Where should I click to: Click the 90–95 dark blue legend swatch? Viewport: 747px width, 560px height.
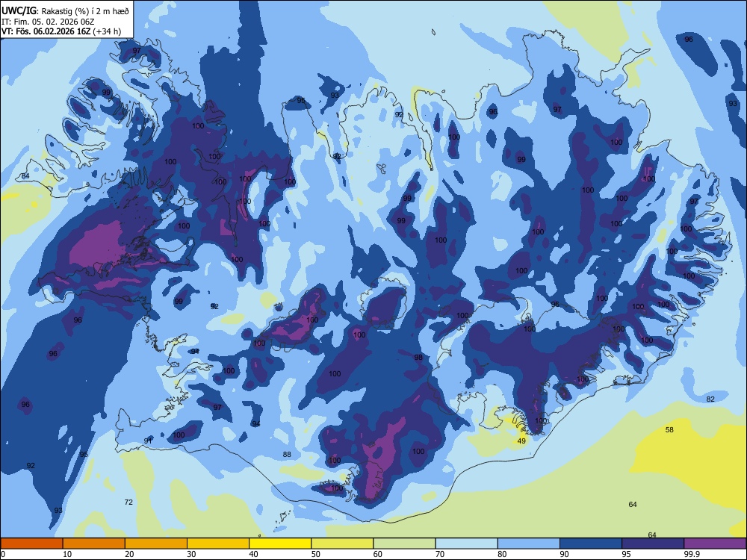point(591,544)
